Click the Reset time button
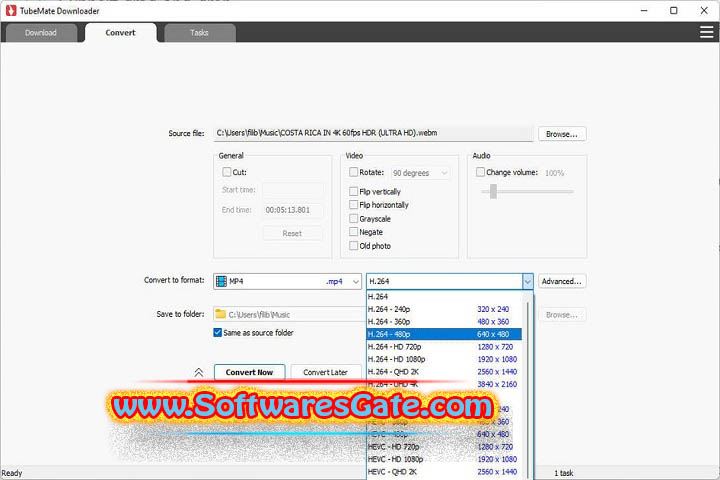The image size is (720, 480). click(x=292, y=233)
